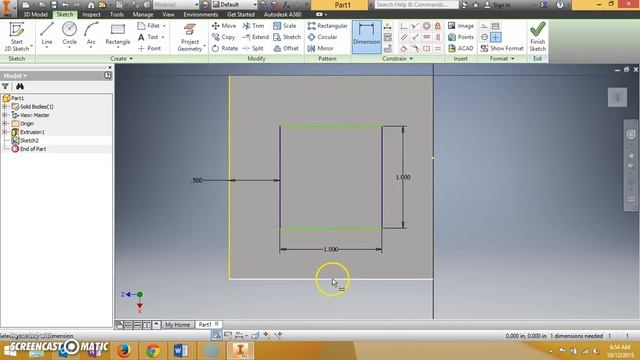Image resolution: width=640 pixels, height=360 pixels.
Task: Select the Rotate tool
Action: (x=224, y=48)
